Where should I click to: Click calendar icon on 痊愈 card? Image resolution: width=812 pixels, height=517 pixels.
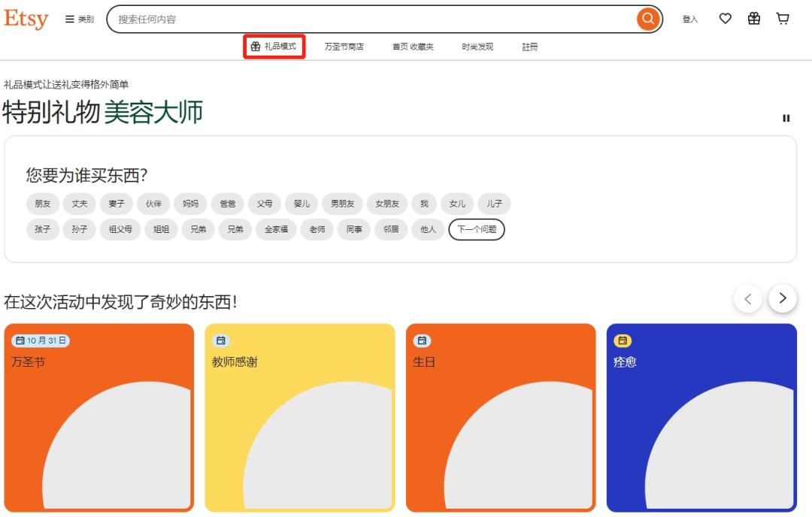[x=623, y=340]
